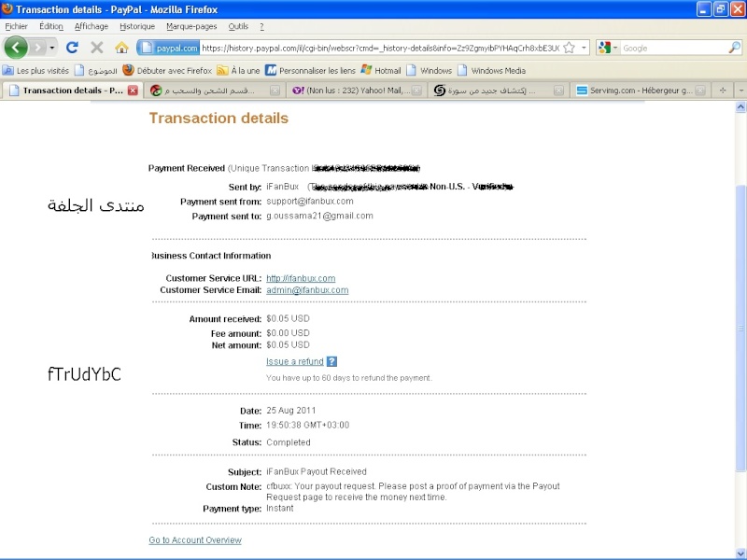
Task: Open the Édition menu
Action: click(x=51, y=27)
